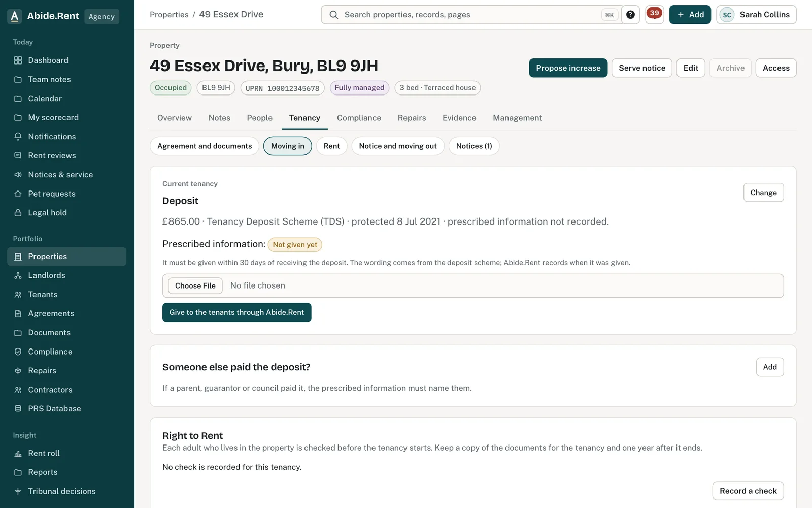Click Choose File for prescribed information
The height and width of the screenshot is (508, 812).
(195, 285)
